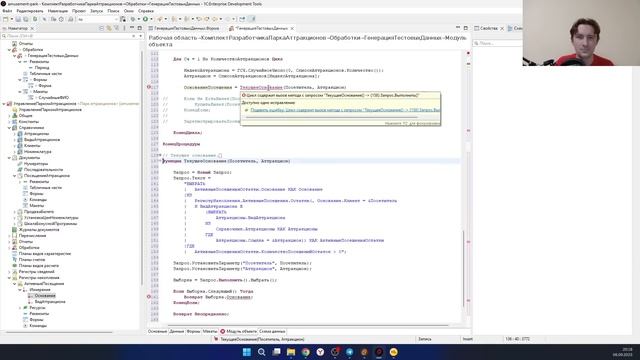The height and width of the screenshot is (360, 640).
Task: Select Основание dimension in tree
Action: (45, 296)
